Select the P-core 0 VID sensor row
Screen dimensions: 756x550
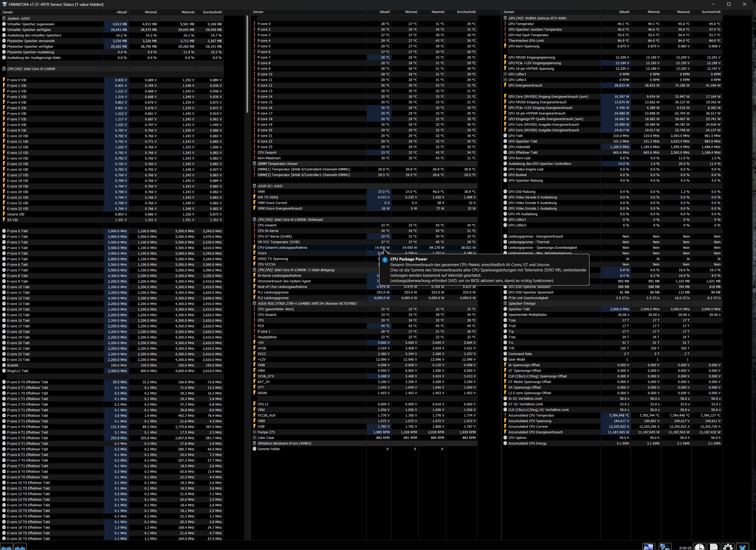17,80
